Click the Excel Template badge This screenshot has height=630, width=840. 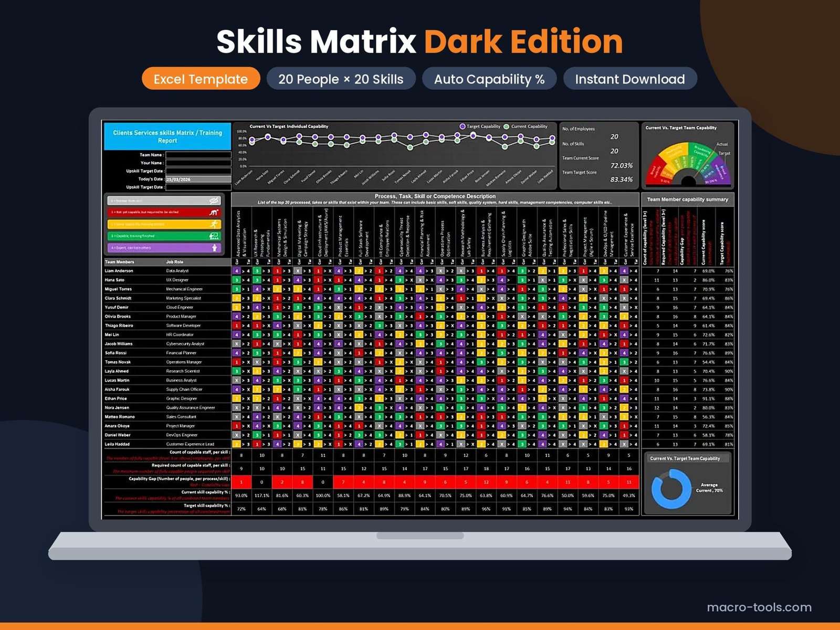coord(201,79)
